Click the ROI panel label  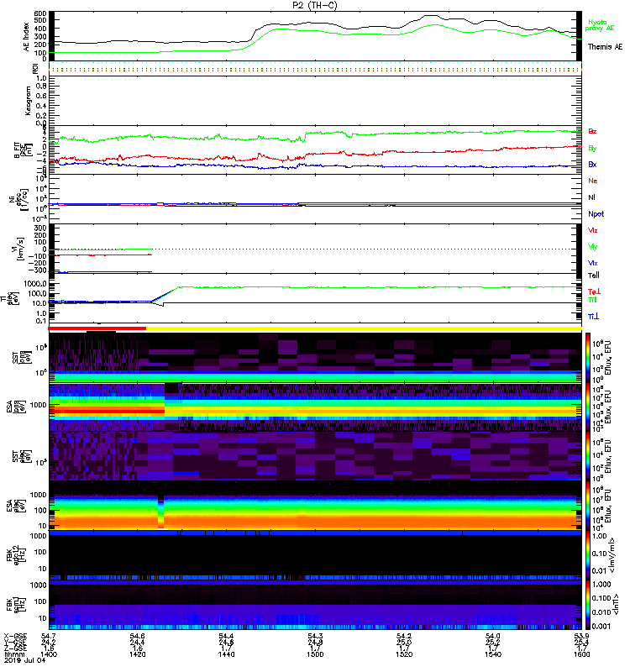point(35,68)
